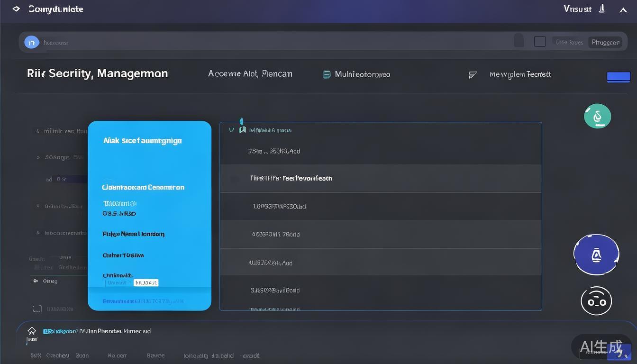Image resolution: width=637 pixels, height=364 pixels.
Task: Select the Onog radio option in sidebar
Action: [x=36, y=281]
